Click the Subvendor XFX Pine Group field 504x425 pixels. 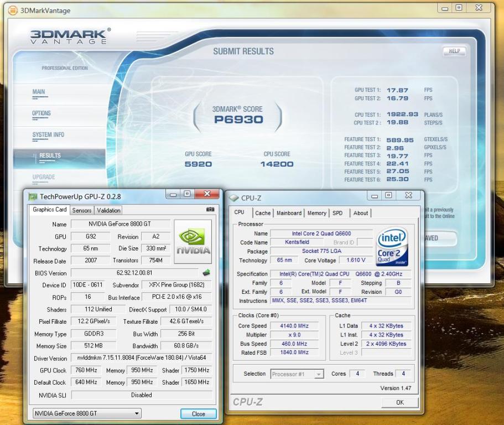point(176,285)
